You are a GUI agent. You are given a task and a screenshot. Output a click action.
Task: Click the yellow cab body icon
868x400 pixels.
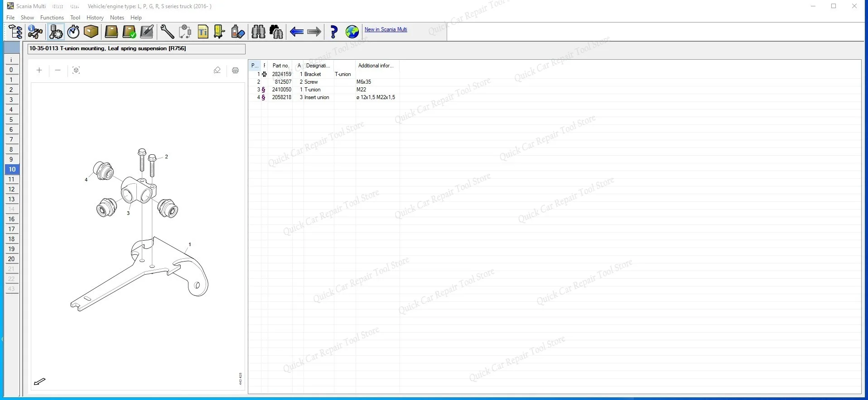click(x=220, y=32)
